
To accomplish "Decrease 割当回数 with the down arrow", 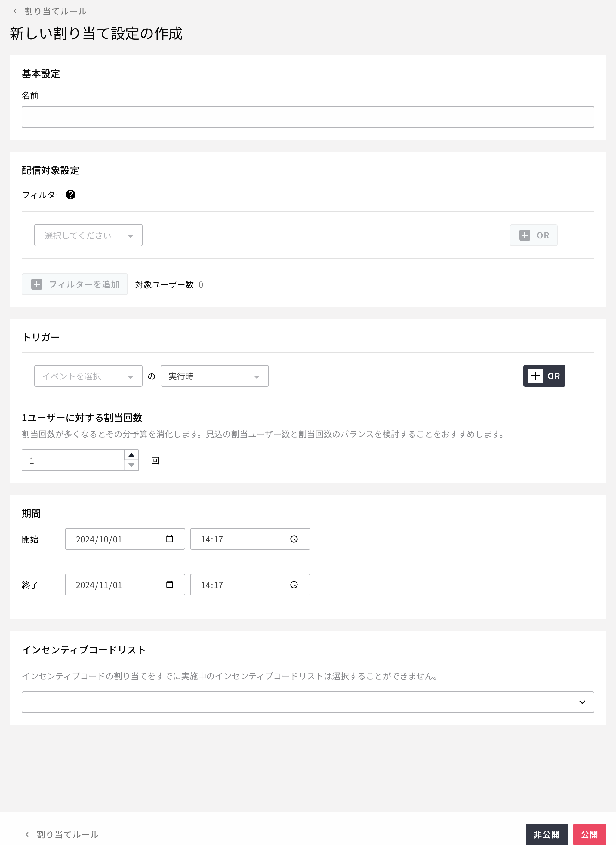I will [131, 465].
